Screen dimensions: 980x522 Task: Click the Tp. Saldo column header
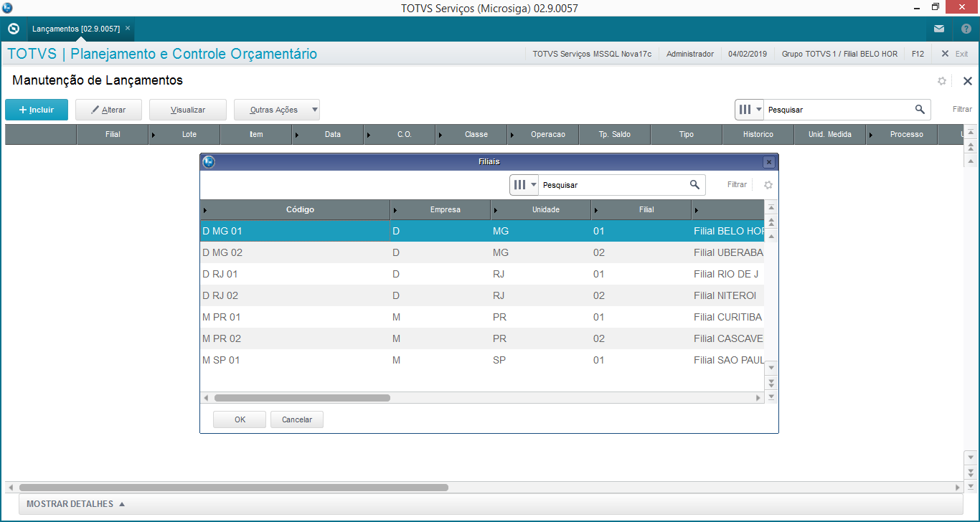click(x=615, y=134)
